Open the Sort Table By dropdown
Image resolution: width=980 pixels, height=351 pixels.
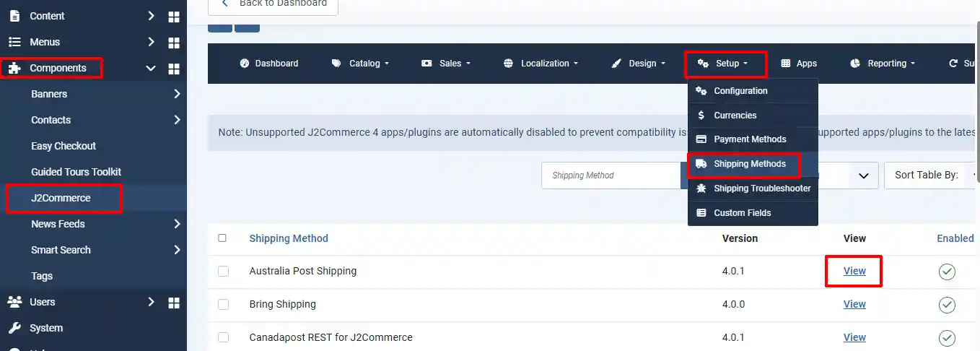(932, 175)
